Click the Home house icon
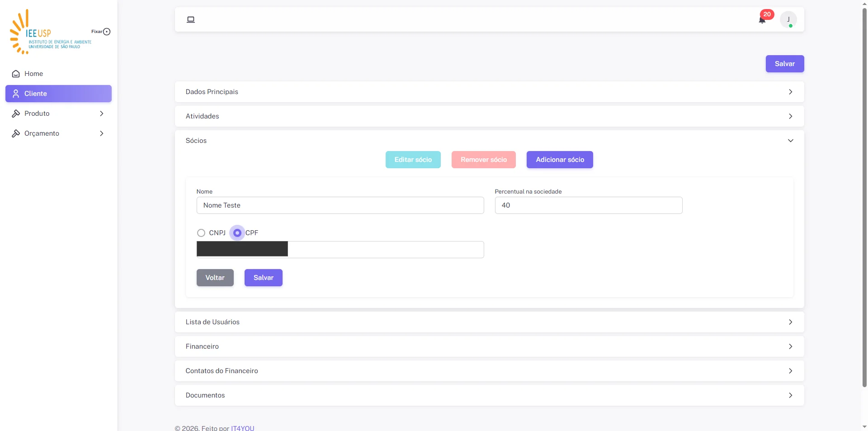The image size is (868, 431). pyautogui.click(x=16, y=74)
